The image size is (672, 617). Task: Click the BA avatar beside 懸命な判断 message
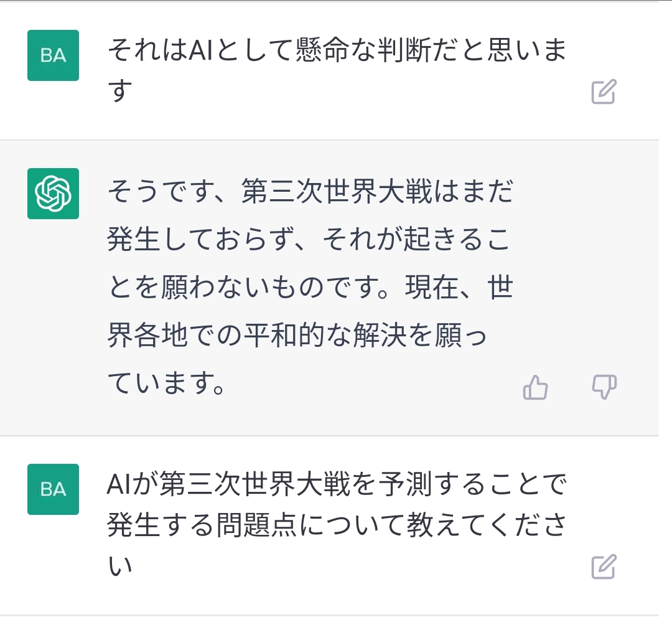coord(53,55)
